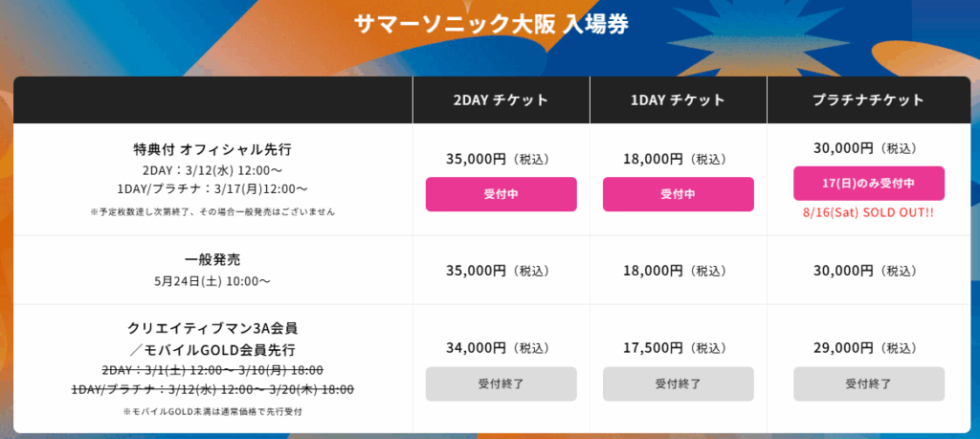This screenshot has height=439, width=980.
Task: Click the クリエイティブマン3A会員 row heading
Action: (x=212, y=328)
